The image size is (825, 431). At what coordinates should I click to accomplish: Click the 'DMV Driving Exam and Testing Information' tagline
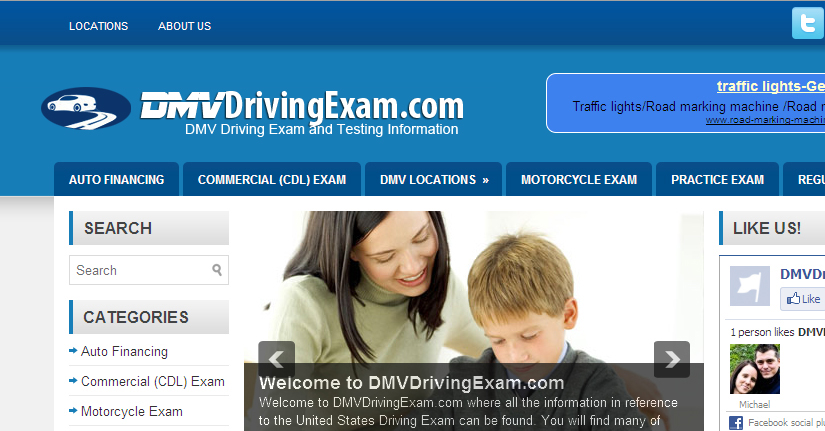(x=321, y=129)
